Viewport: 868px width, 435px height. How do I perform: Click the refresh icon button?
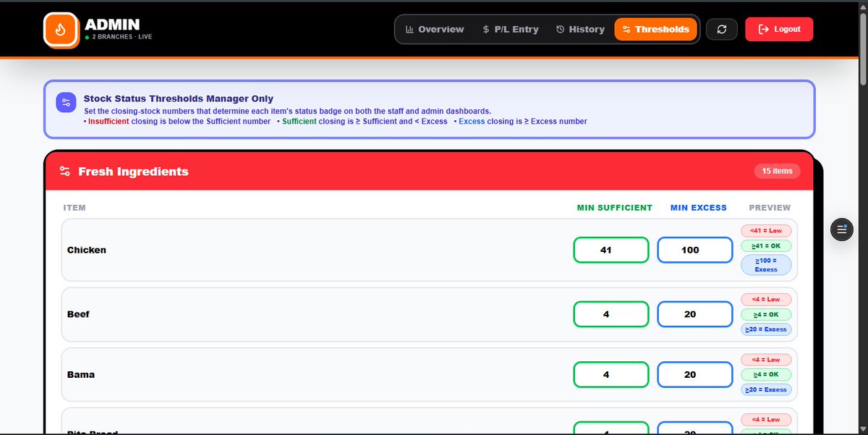tap(721, 30)
